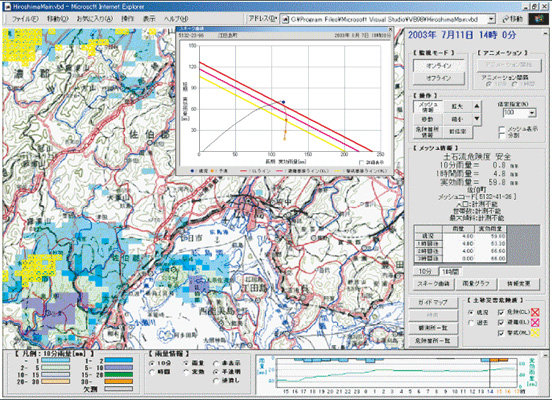The height and width of the screenshot is (400, 552).
Task: Open the ファイル(F) menu
Action: pyautogui.click(x=25, y=19)
